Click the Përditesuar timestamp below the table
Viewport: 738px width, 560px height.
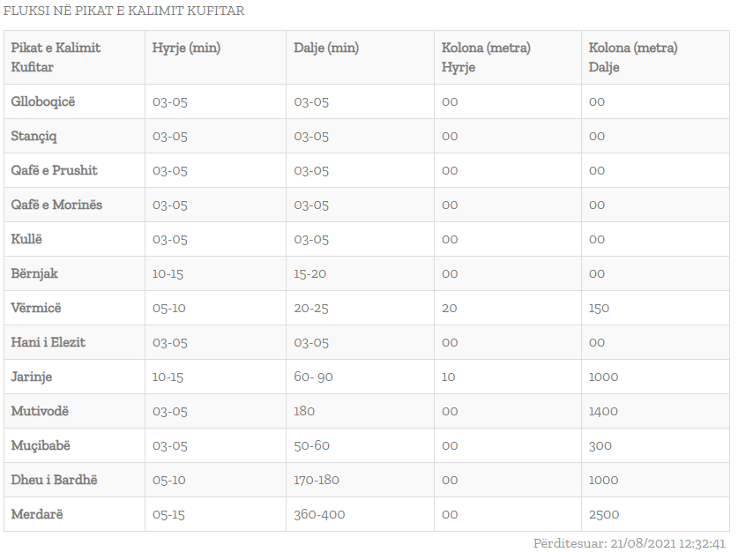[x=629, y=544]
